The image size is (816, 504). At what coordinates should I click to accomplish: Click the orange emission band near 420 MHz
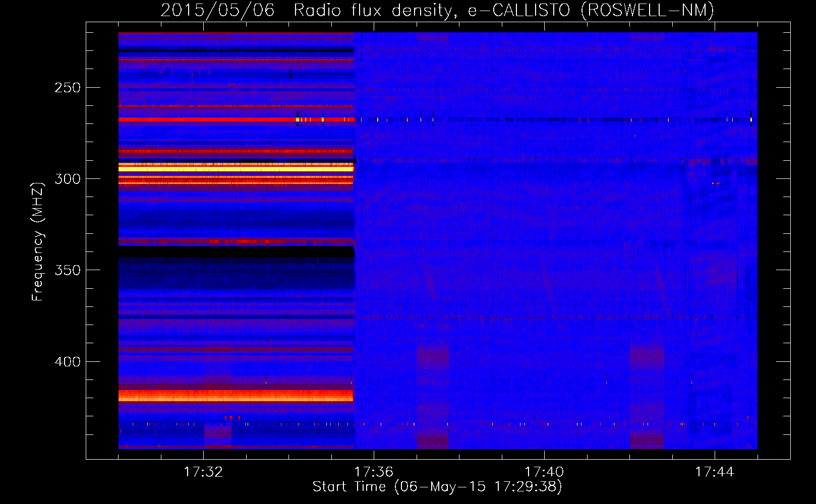[236, 396]
